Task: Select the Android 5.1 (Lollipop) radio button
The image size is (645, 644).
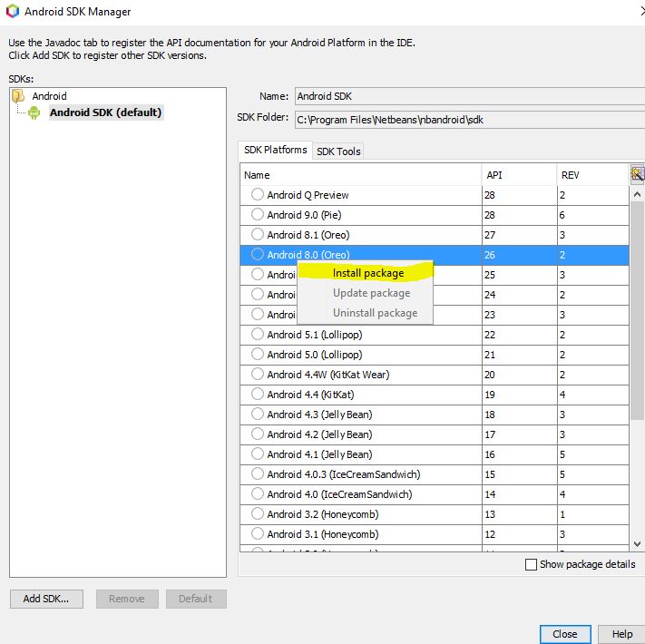Action: point(258,334)
